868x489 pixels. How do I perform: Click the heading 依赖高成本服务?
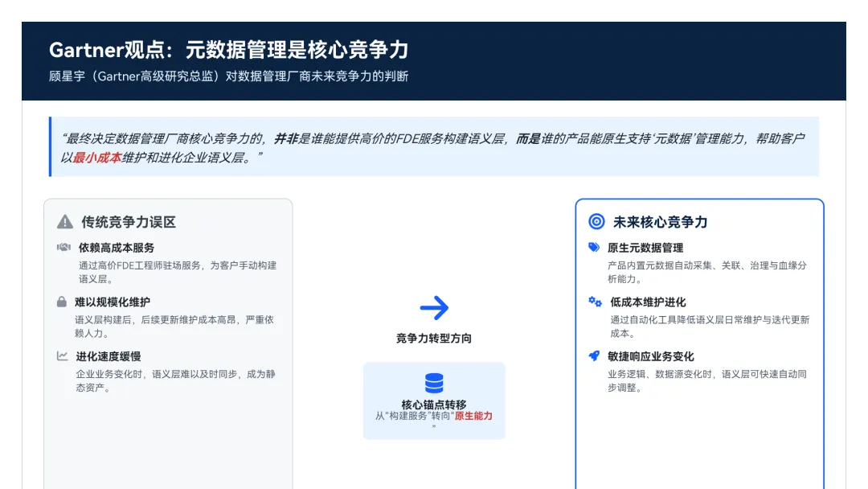tap(117, 248)
